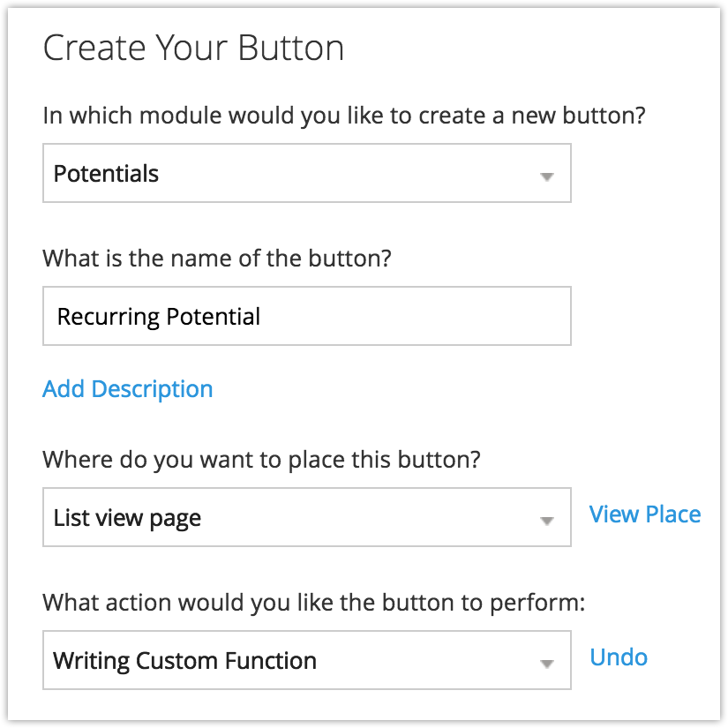Click the 'In which module' question label
The height and width of the screenshot is (728, 728).
[x=344, y=116]
